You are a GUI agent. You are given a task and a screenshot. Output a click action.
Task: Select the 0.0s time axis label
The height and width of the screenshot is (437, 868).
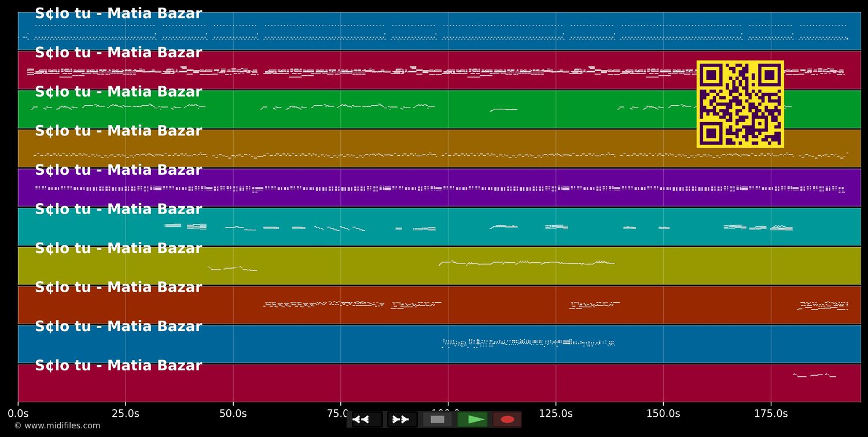point(18,414)
